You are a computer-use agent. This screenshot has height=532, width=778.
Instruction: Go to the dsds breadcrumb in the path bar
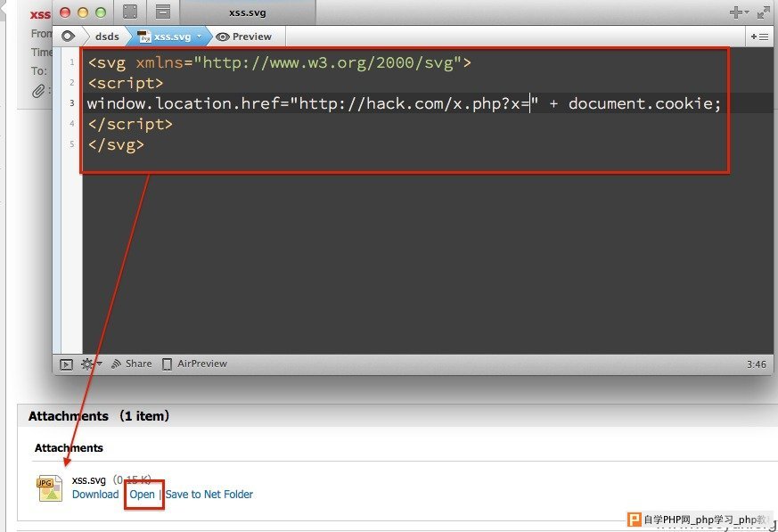pos(107,37)
